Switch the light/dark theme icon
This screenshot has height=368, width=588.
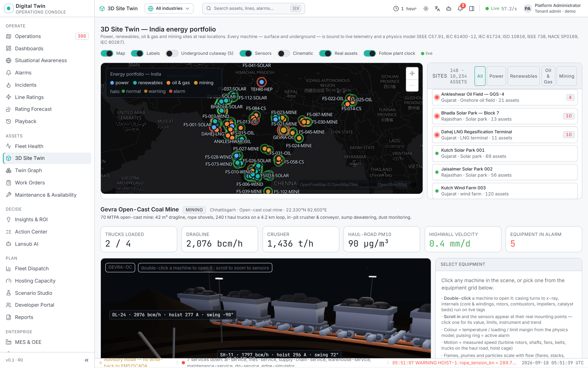426,9
